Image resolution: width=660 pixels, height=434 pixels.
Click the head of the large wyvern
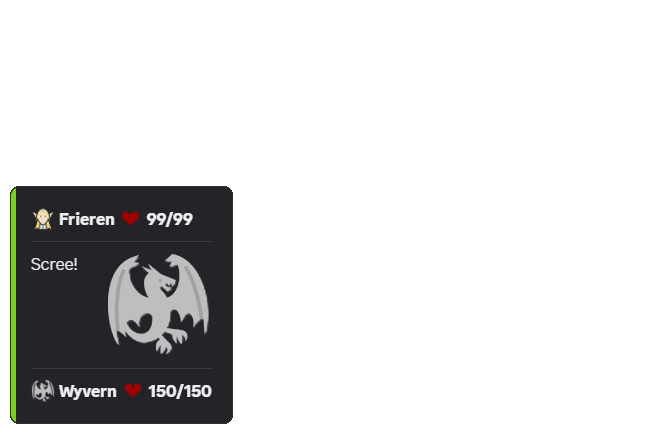[162, 279]
